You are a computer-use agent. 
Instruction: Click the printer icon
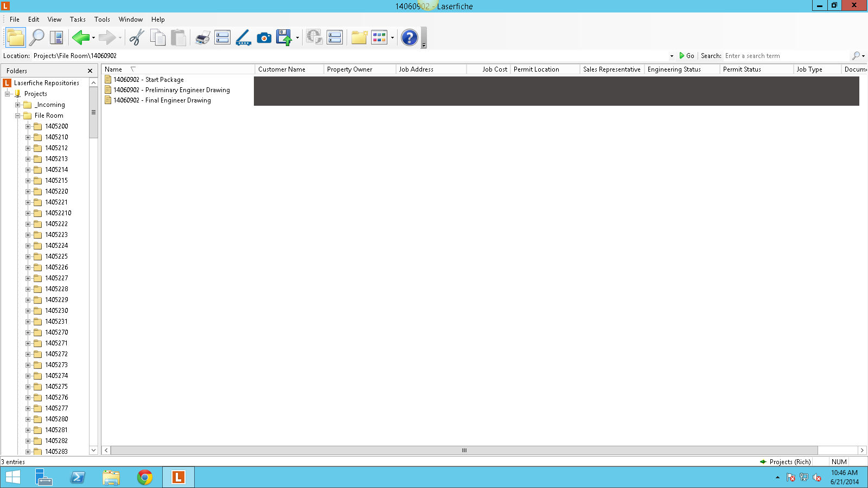pyautogui.click(x=202, y=38)
